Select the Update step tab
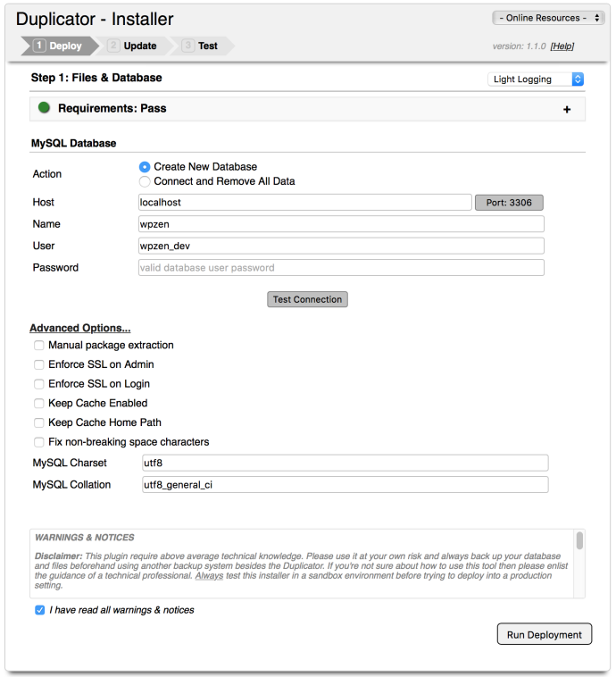 pyautogui.click(x=134, y=46)
